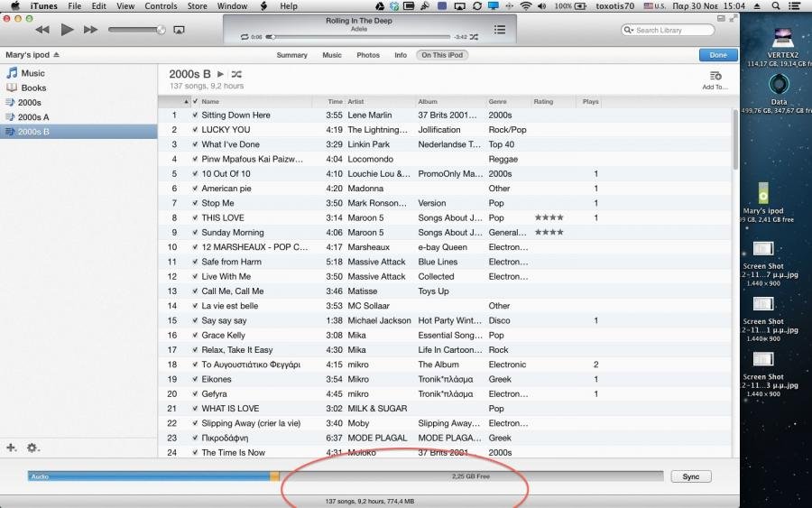
Task: Click the rewind previous track button
Action: (42, 30)
